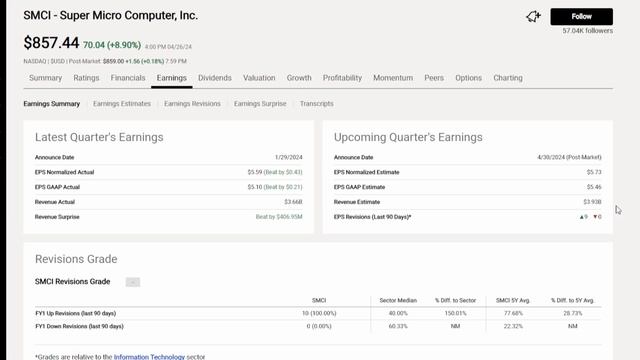Click Revenue Actual value $3.66B
Screen dimensions: 640x360
pyautogui.click(x=293, y=202)
